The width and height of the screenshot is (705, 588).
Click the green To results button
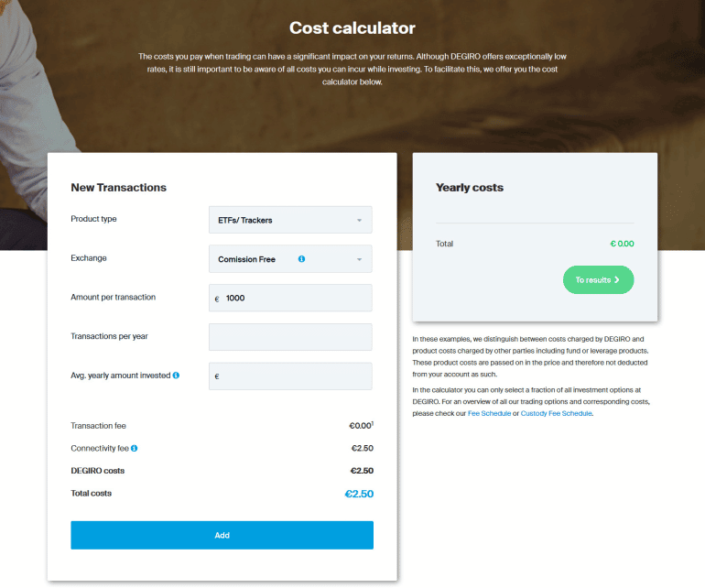coord(597,280)
